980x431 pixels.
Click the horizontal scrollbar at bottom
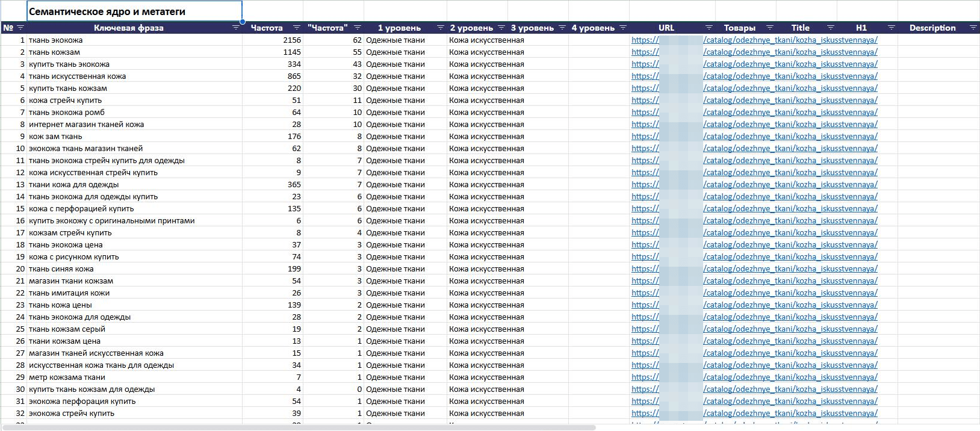[298, 428]
